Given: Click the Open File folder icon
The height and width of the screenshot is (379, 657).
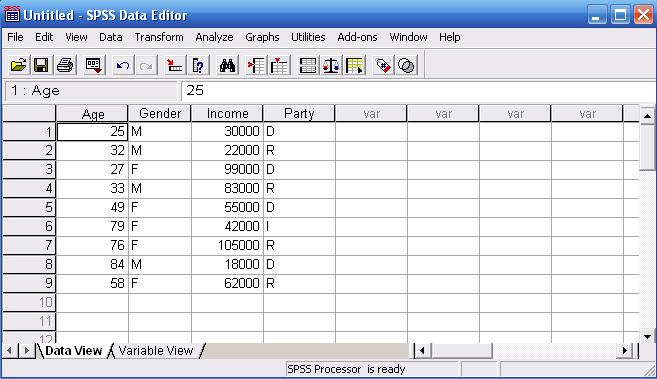Looking at the screenshot, I should [18, 65].
